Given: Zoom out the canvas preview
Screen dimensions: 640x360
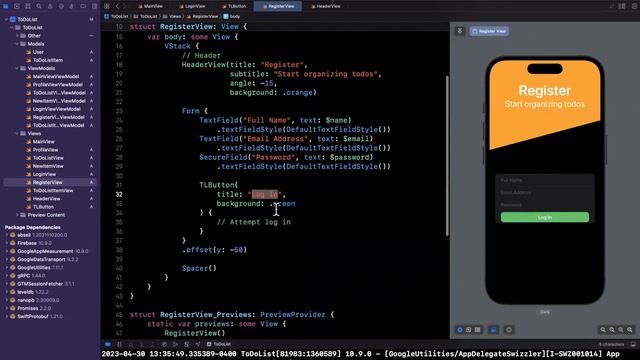Looking at the screenshot, I should coord(603,329).
